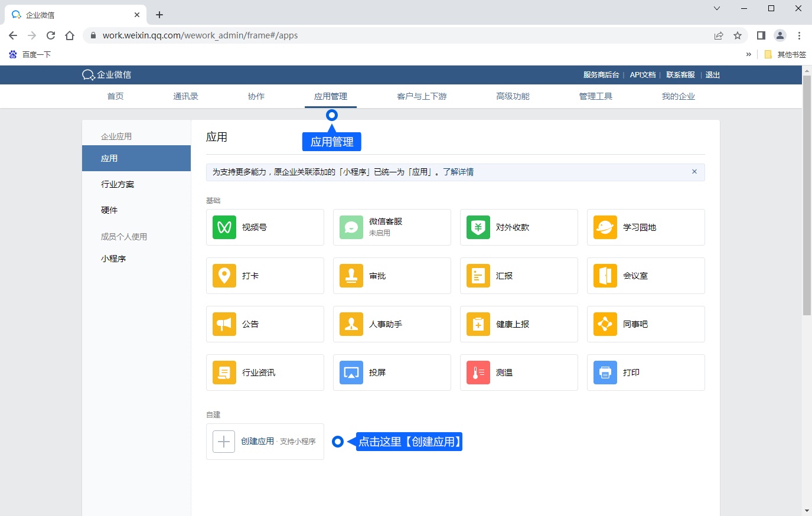
Task: Open the tab search dropdown arrow
Action: pyautogui.click(x=717, y=8)
